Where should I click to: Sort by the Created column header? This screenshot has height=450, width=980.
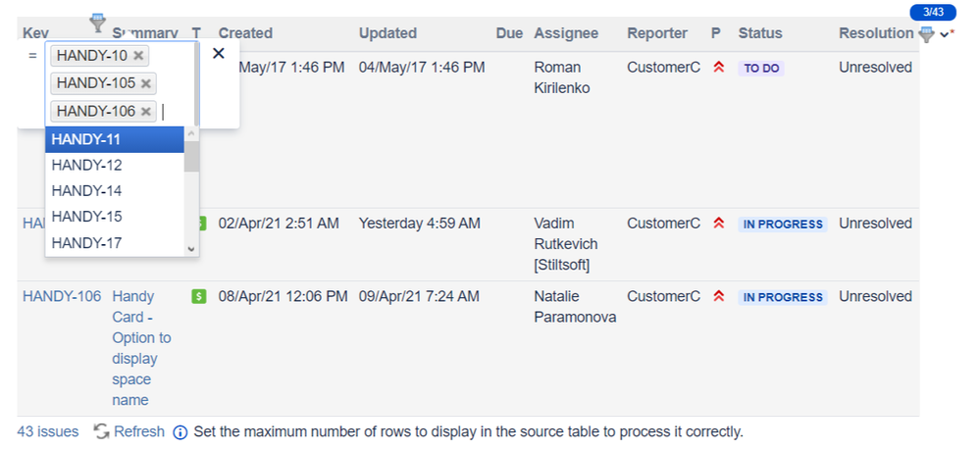coord(245,33)
